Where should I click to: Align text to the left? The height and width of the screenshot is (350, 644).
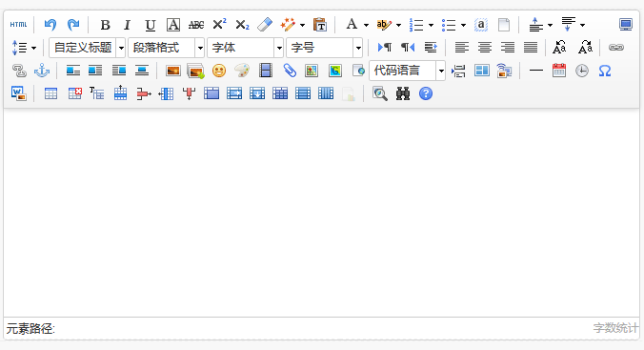pyautogui.click(x=462, y=48)
